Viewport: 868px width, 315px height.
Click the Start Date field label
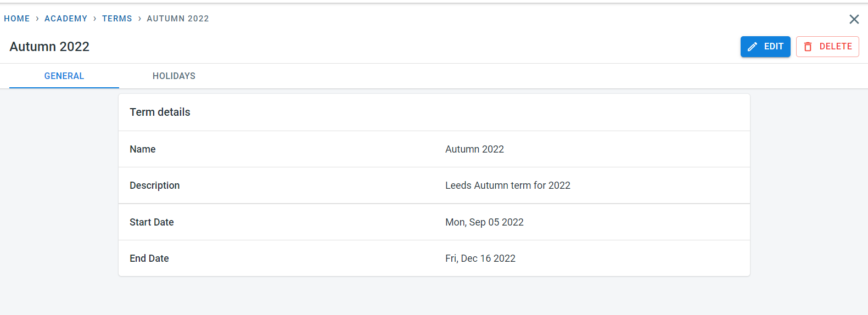152,222
